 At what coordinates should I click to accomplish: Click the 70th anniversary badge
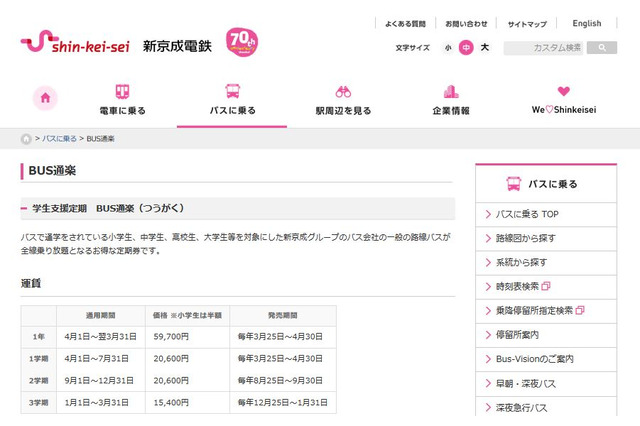(x=242, y=42)
